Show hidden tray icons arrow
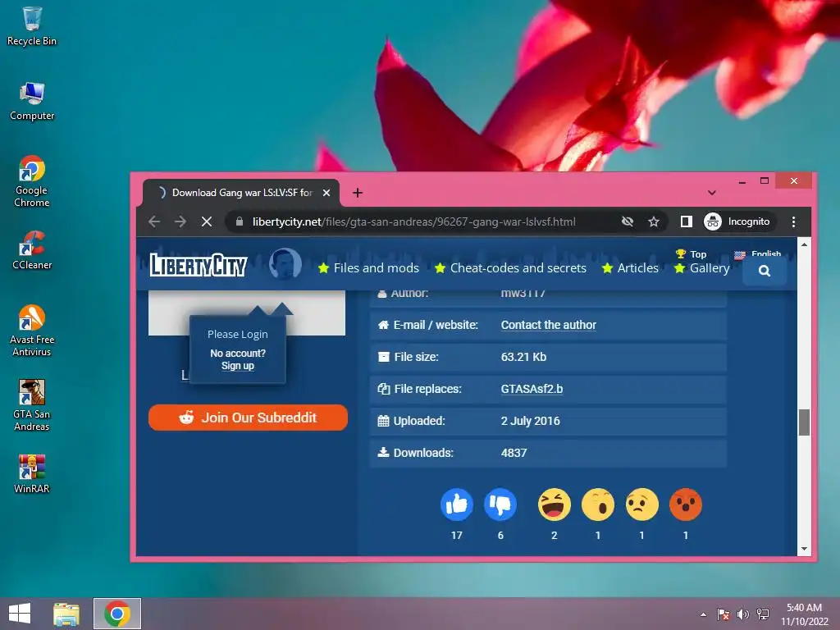 click(703, 614)
